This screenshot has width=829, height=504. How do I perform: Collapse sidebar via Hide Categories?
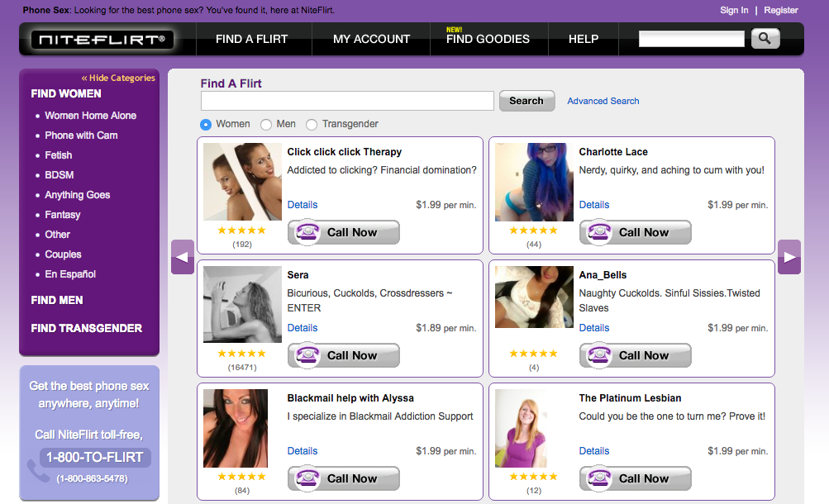click(118, 78)
